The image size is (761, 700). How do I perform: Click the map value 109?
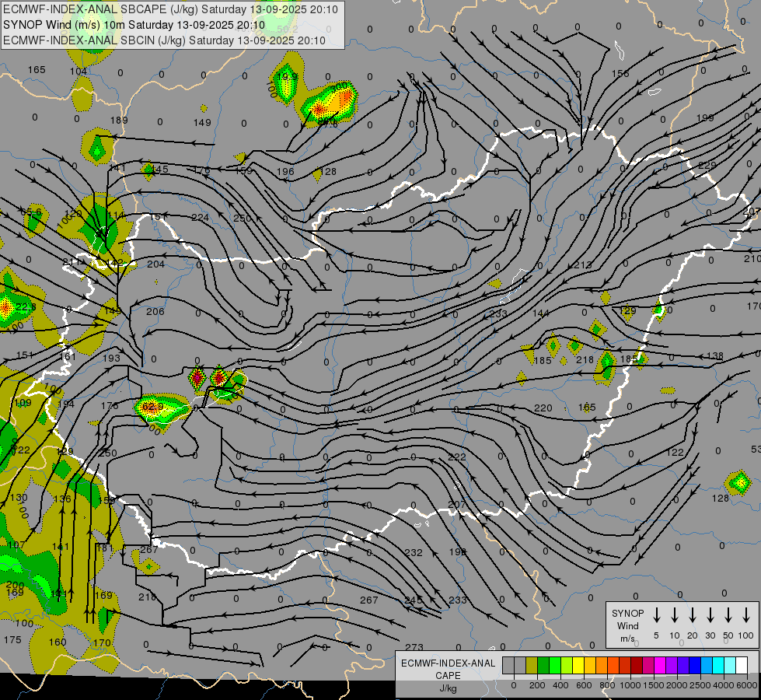(x=23, y=403)
